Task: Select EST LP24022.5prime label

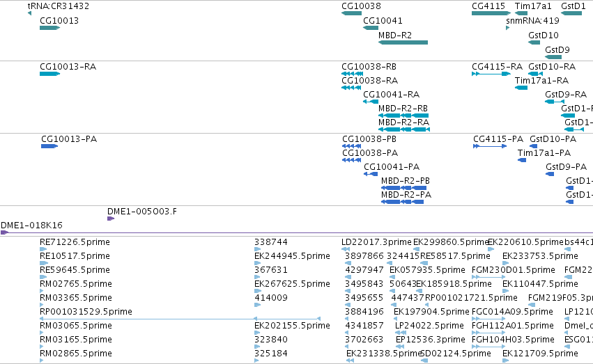Action: tap(429, 326)
